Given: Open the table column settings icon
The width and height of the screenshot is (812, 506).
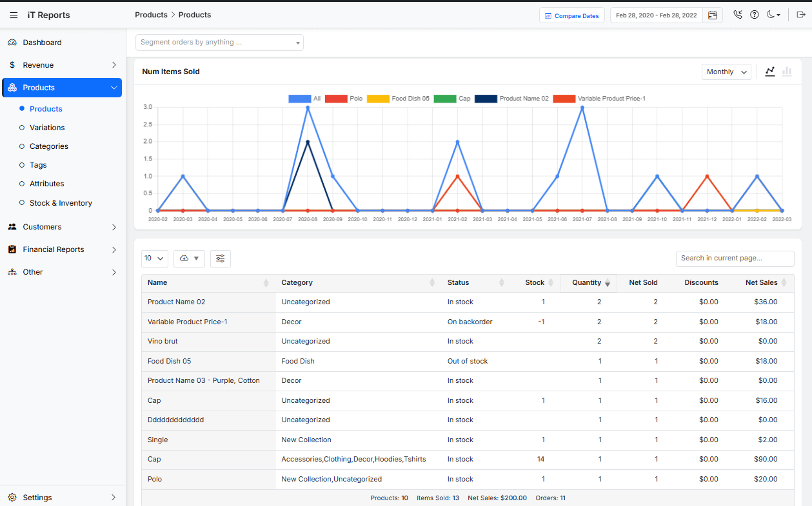Looking at the screenshot, I should pyautogui.click(x=221, y=258).
